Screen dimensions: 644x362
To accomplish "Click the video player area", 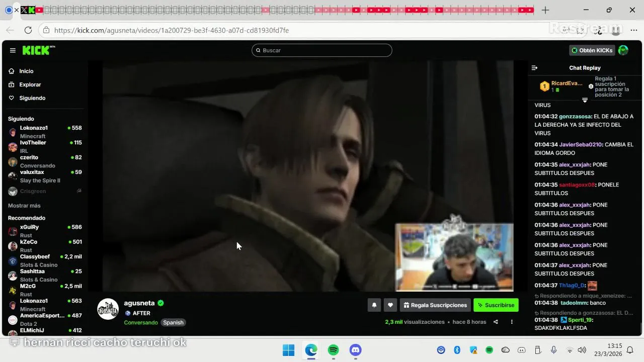I will tap(308, 176).
